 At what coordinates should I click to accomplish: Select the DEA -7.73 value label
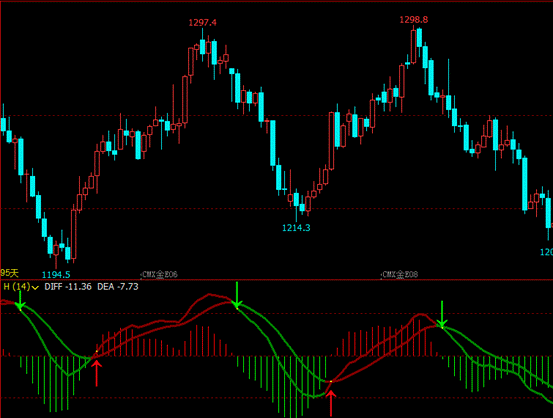click(118, 287)
